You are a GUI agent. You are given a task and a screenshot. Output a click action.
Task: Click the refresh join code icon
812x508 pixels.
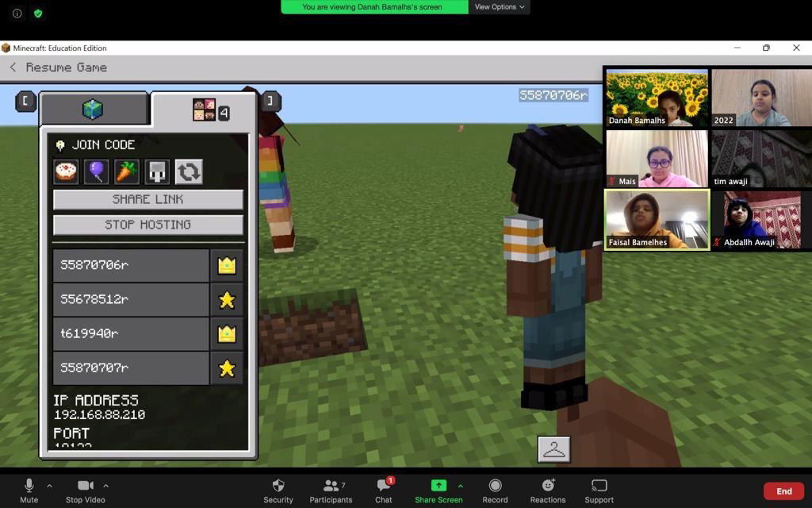[188, 171]
